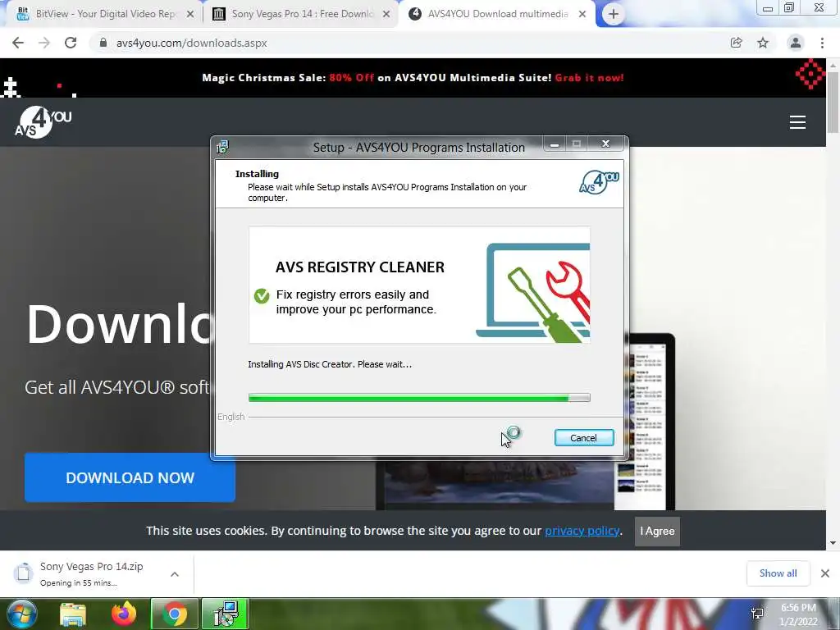Minimize the Chrome browser window
The width and height of the screenshot is (840, 630).
point(767,8)
